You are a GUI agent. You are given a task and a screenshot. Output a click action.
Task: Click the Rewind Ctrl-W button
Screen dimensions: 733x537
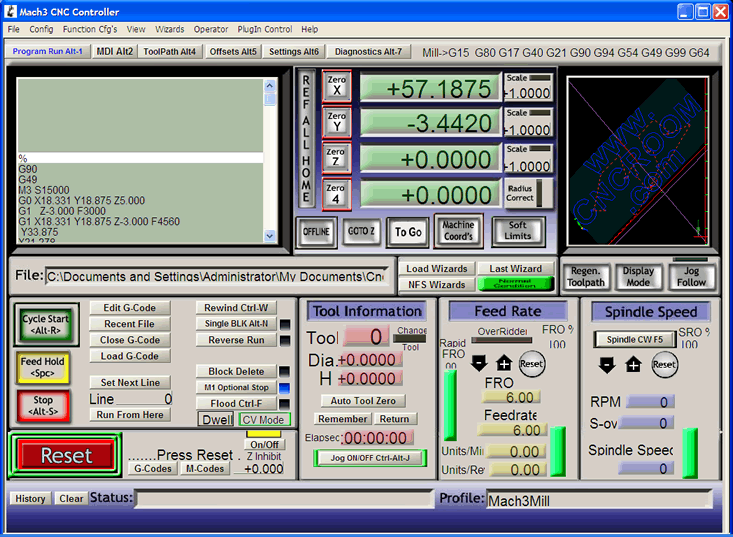[237, 308]
